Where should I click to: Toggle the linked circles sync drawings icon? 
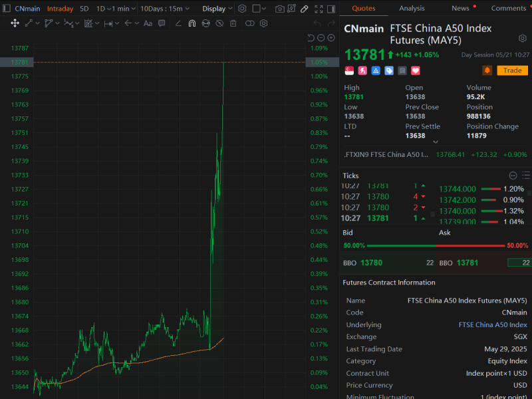click(x=250, y=23)
